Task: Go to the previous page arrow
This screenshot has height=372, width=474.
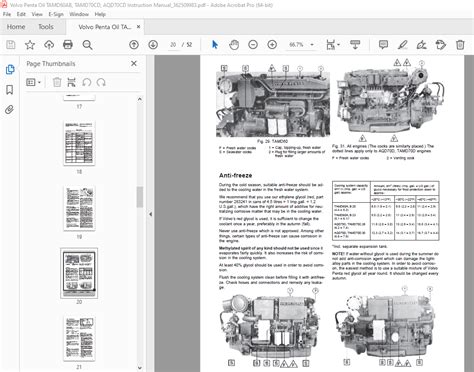Action: (134, 44)
